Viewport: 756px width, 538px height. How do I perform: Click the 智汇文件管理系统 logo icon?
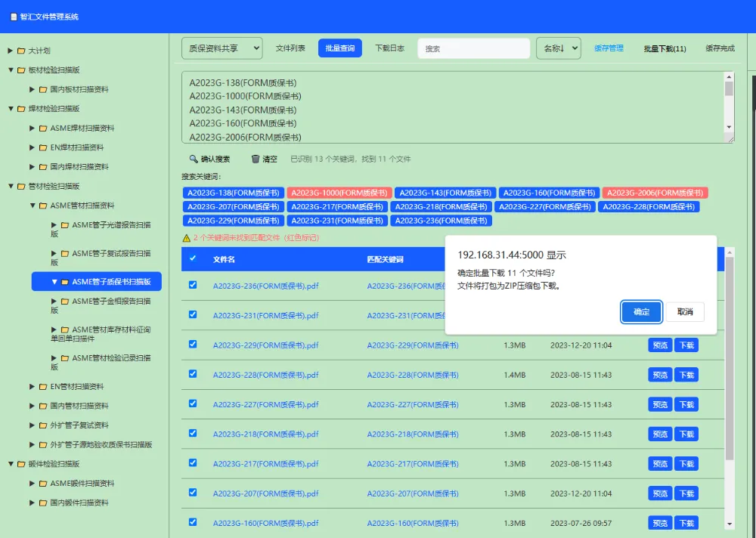point(14,17)
